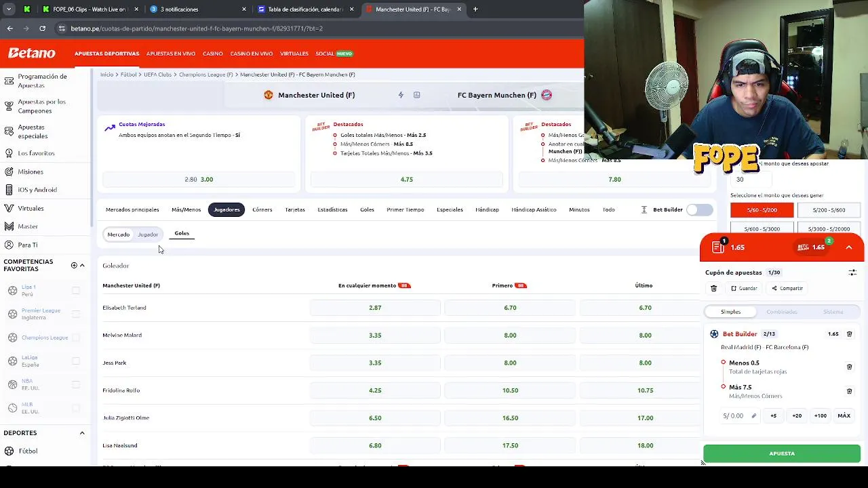Switch view to Jugador
868x488 pixels.
click(x=148, y=235)
